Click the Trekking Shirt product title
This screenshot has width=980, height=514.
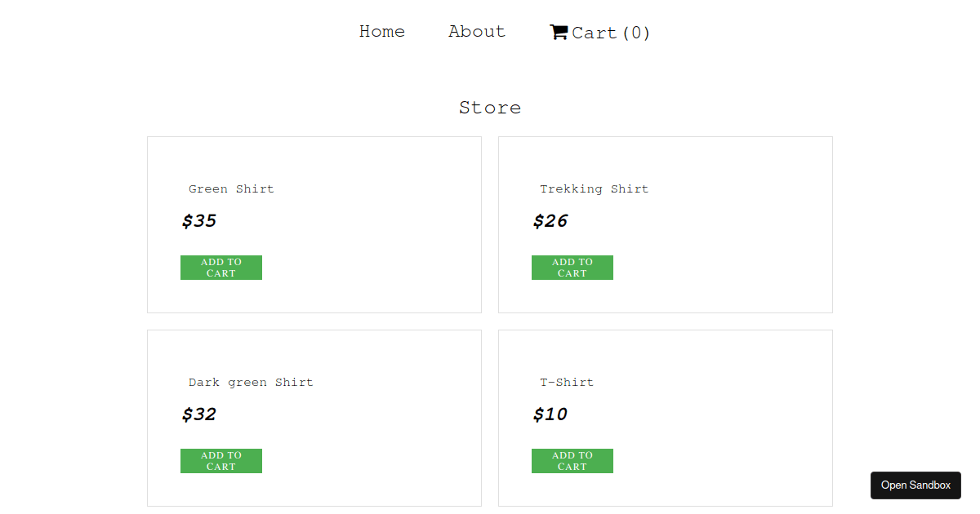594,188
